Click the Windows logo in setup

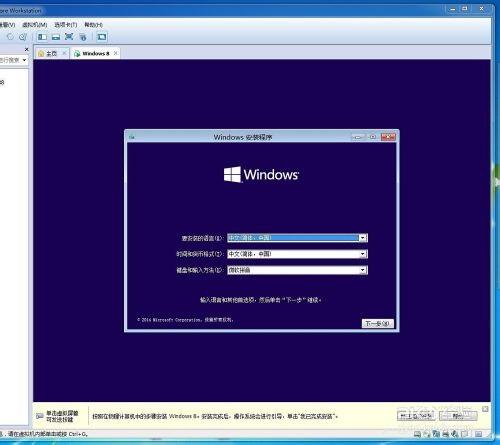[261, 174]
